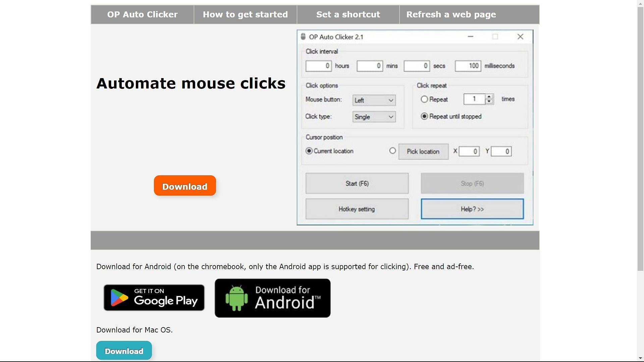The height and width of the screenshot is (362, 644).
Task: Click hours interval input field
Action: 318,65
